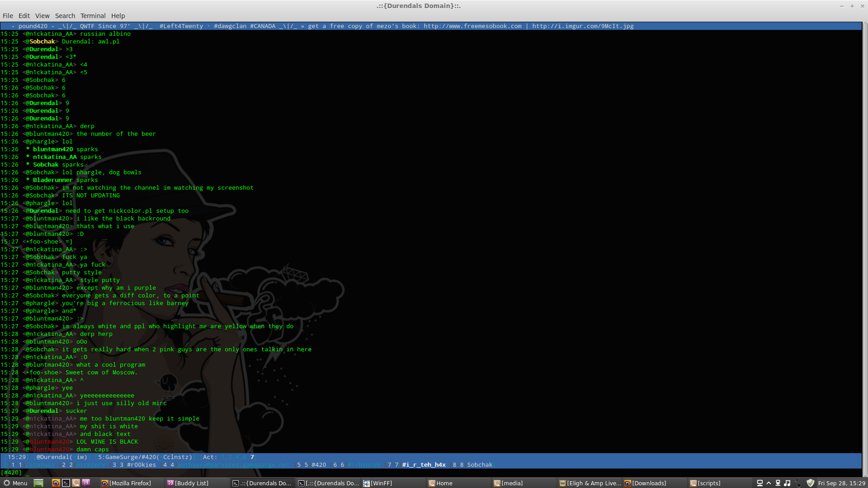Click the show desktop icon
The image size is (868, 488).
(x=38, y=483)
